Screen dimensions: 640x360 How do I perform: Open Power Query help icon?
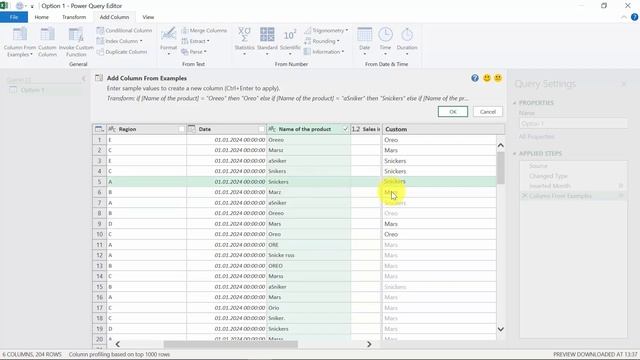pyautogui.click(x=634, y=17)
